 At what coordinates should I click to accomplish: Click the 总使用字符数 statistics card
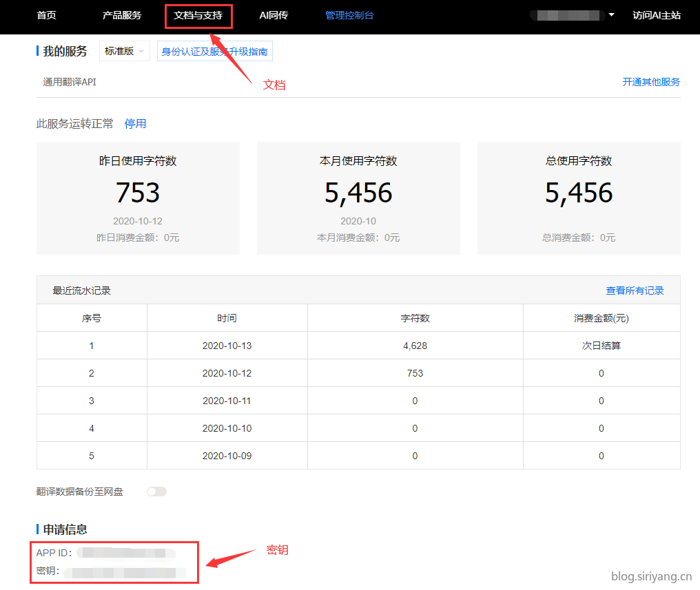pyautogui.click(x=579, y=198)
